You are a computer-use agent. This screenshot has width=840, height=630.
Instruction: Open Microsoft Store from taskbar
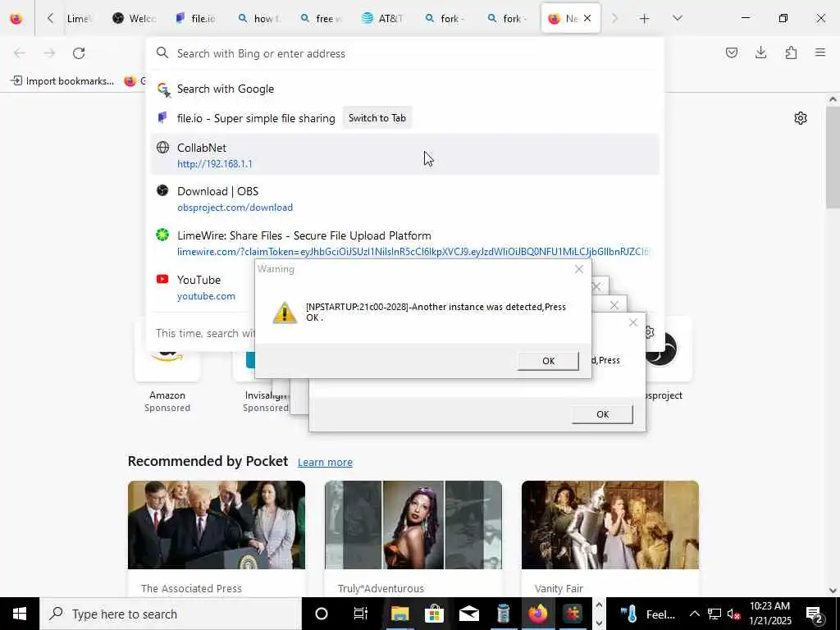click(434, 614)
